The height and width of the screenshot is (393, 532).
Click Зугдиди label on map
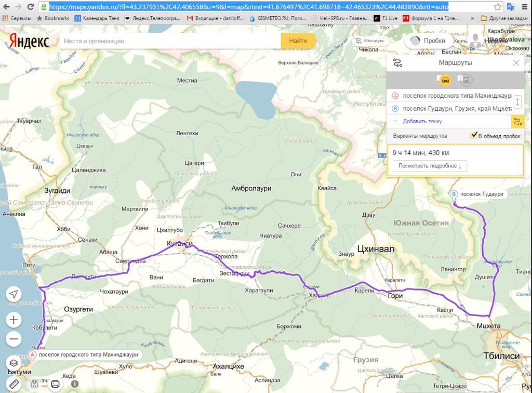click(x=57, y=191)
